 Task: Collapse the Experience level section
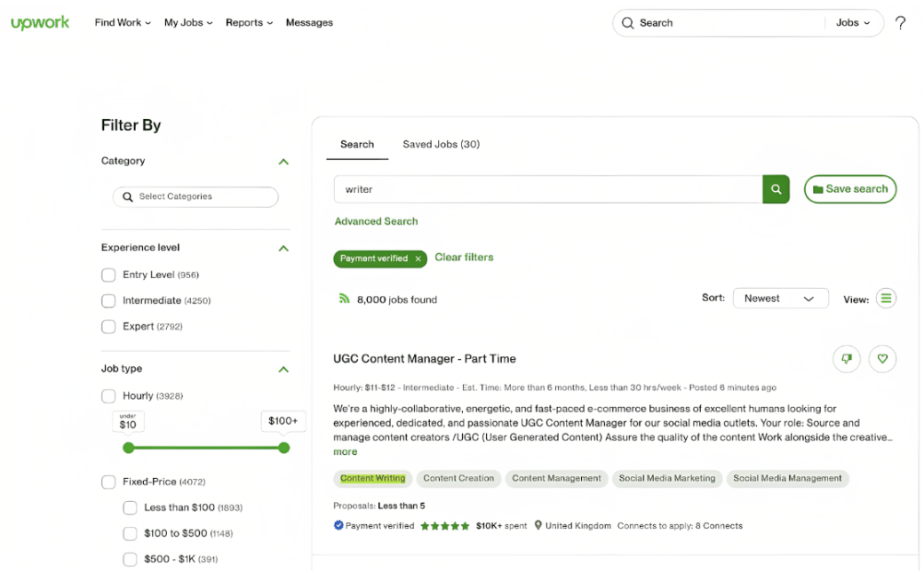pos(283,248)
